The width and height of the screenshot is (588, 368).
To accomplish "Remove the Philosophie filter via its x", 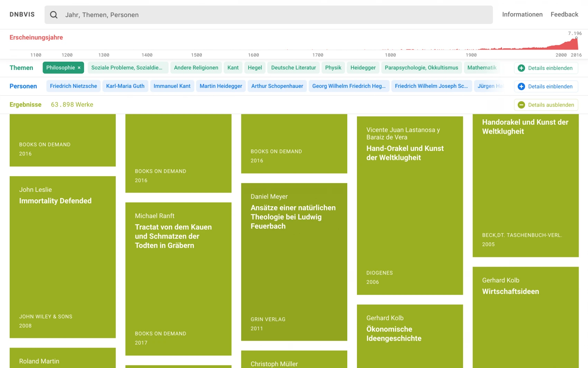I will click(79, 68).
